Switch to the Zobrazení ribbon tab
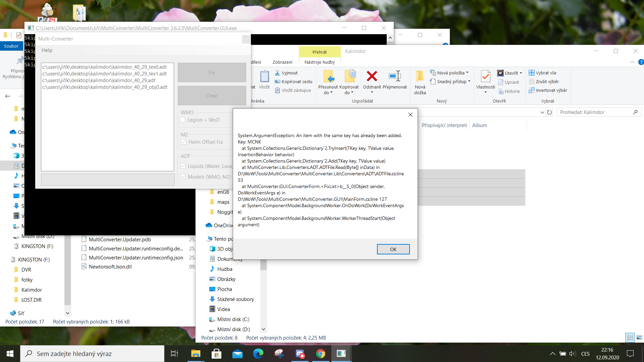The width and height of the screenshot is (644, 362). tap(282, 62)
